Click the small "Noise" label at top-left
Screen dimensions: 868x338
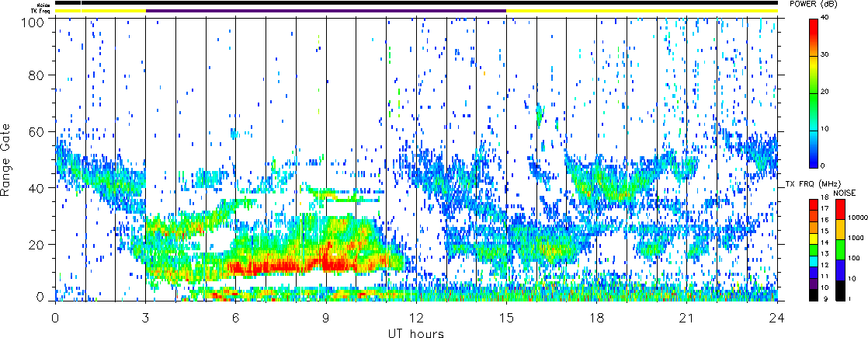[45, 5]
